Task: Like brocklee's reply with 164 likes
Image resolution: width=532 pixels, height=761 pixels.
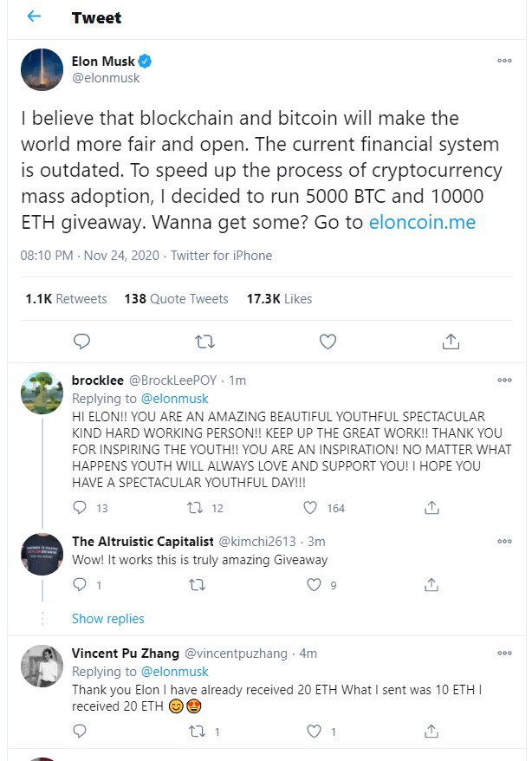Action: [311, 508]
